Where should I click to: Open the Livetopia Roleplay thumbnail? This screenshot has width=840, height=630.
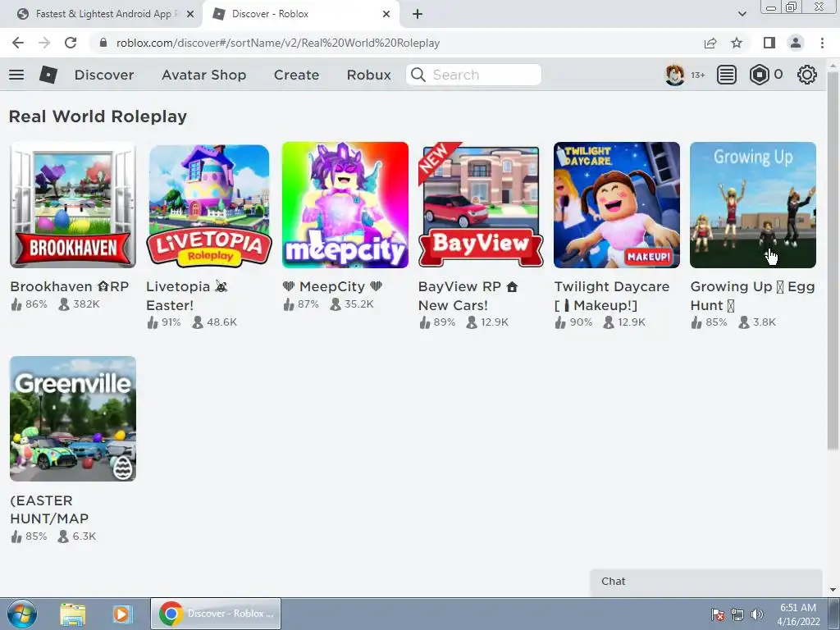209,204
